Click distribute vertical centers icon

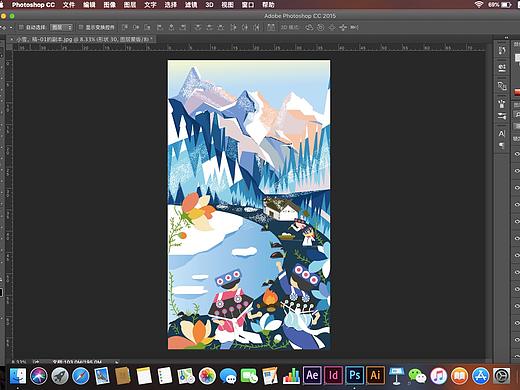tap(210, 27)
